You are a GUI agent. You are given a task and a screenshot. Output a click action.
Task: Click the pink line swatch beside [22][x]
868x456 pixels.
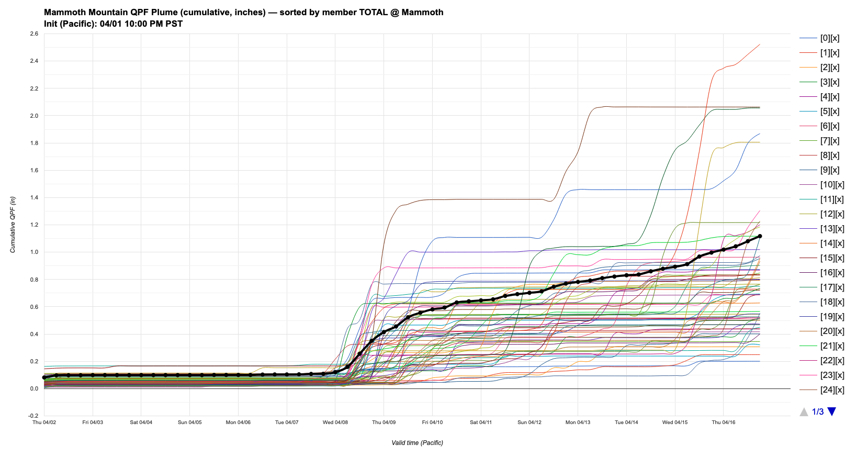(x=808, y=361)
